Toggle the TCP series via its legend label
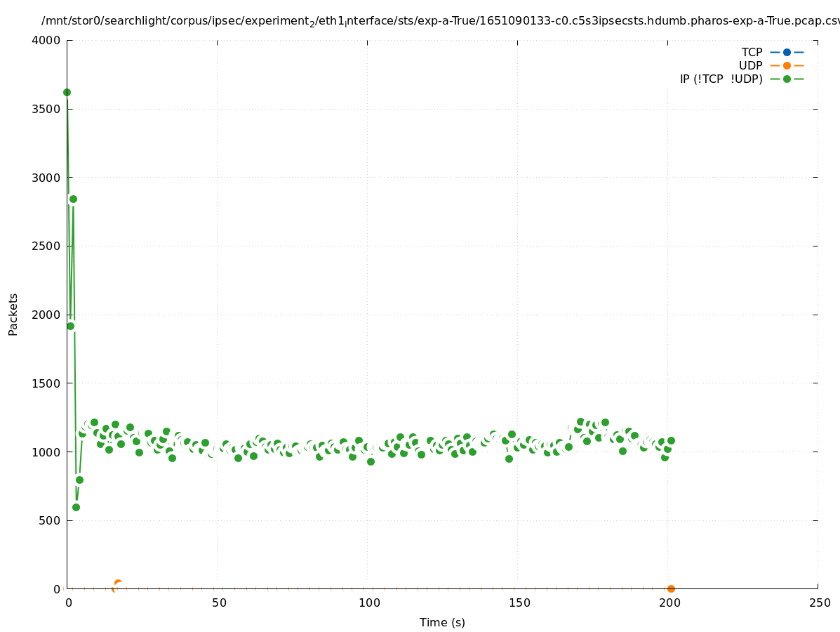This screenshot has height=632, width=840. 752,52
